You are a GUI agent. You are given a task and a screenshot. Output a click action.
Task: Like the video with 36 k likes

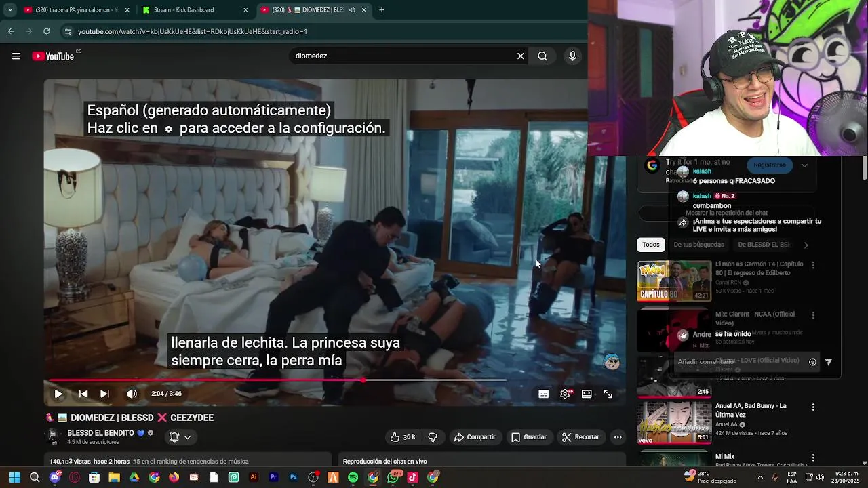pyautogui.click(x=402, y=437)
